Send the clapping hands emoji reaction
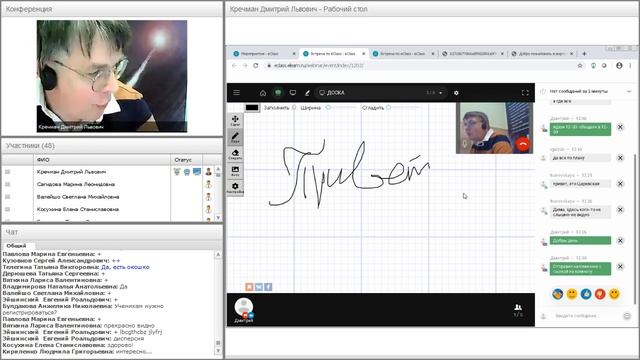 (558, 294)
